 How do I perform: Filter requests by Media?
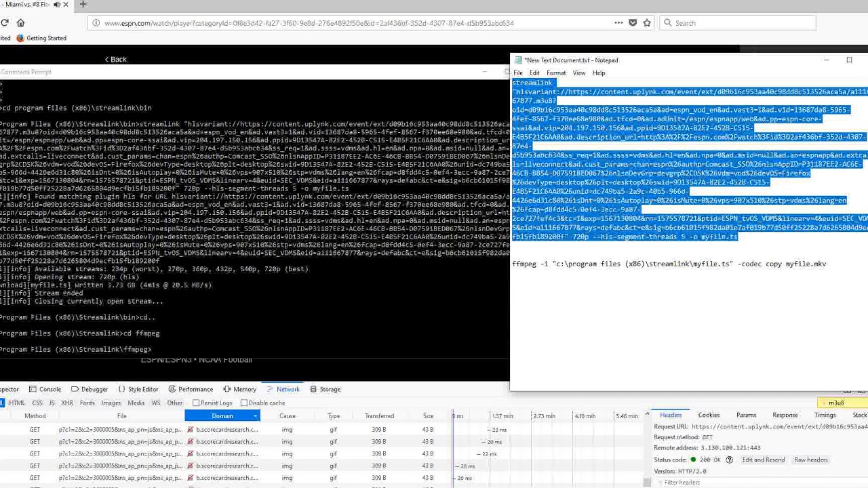coord(136,403)
